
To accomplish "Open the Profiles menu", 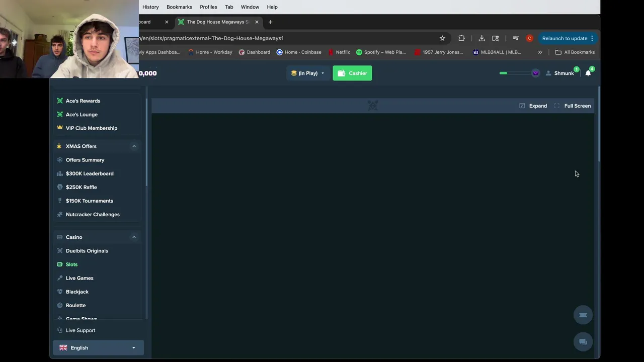I will point(208,7).
